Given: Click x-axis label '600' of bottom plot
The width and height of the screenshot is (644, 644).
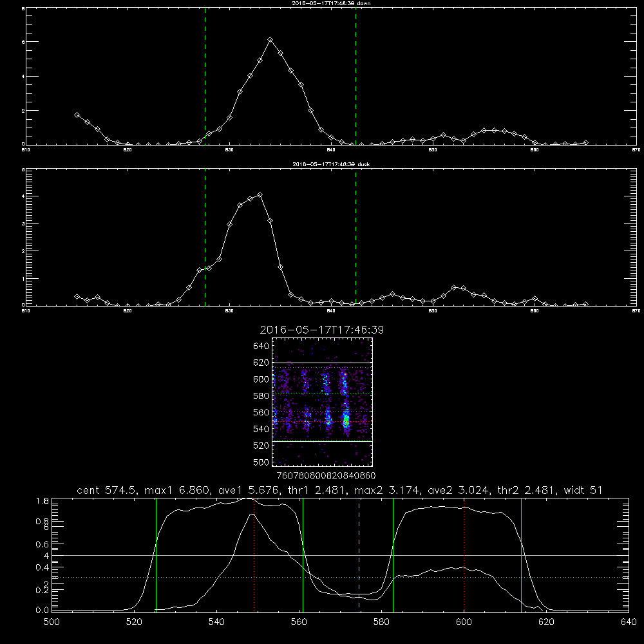Looking at the screenshot, I should (x=464, y=622).
